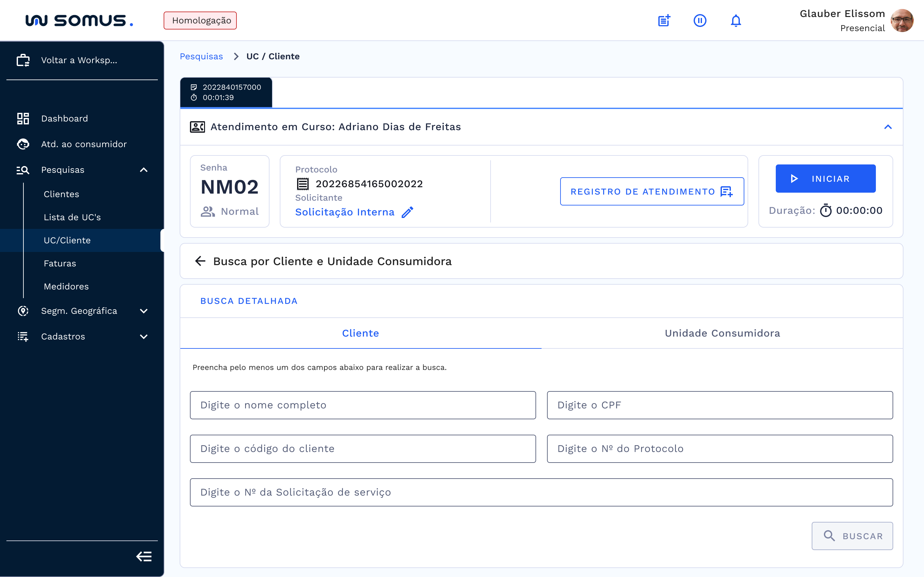Image resolution: width=924 pixels, height=577 pixels.
Task: Open the notifications bell icon
Action: point(735,20)
